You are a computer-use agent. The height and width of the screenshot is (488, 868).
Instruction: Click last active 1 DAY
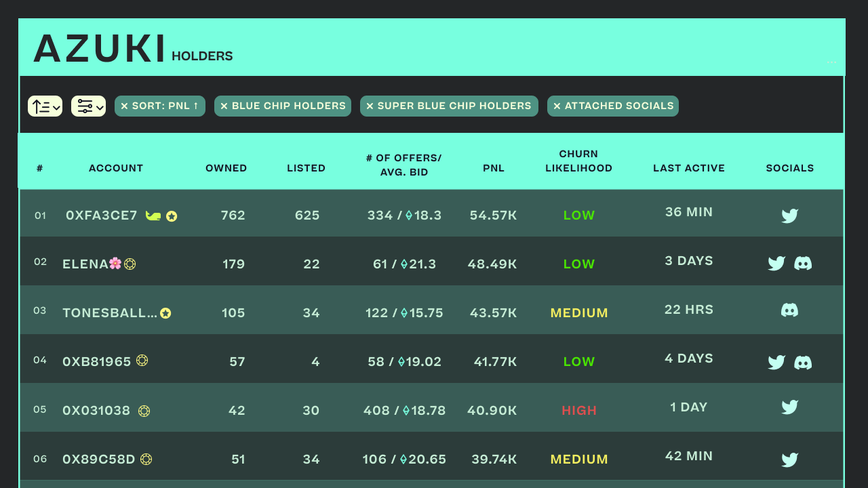[689, 407]
